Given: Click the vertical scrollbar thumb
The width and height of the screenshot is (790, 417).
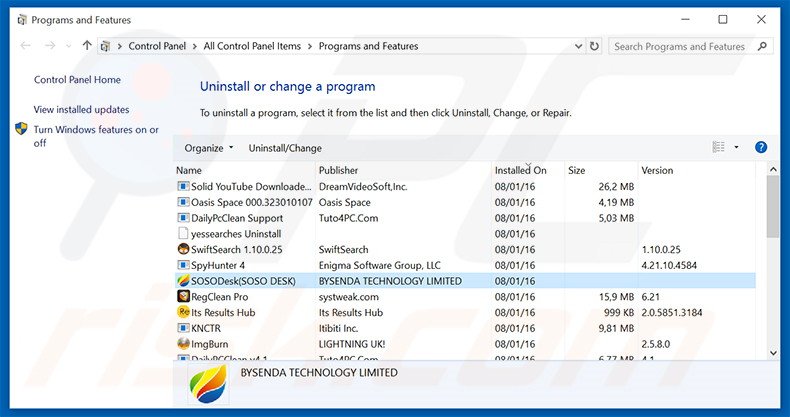Looking at the screenshot, I should 773,206.
